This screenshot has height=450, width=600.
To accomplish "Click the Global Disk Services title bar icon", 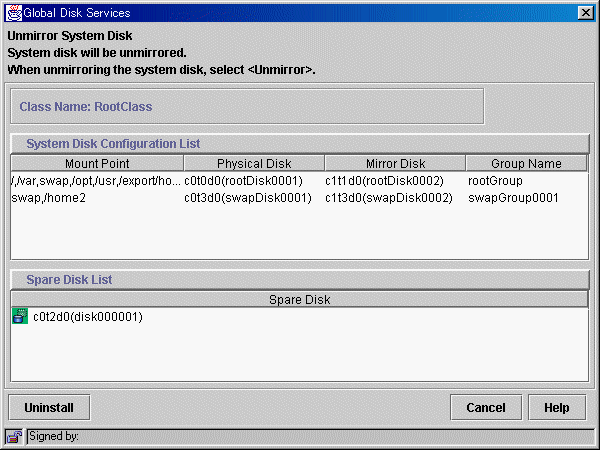I will pos(14,13).
